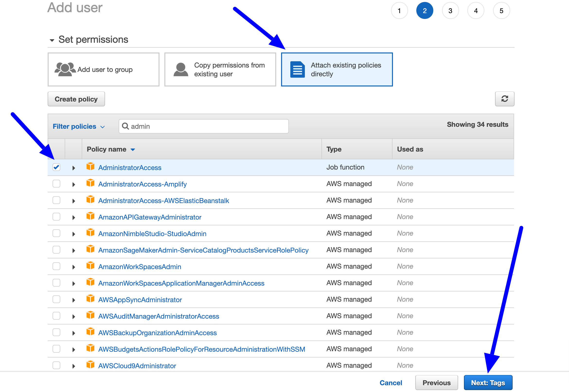Check the AmazonWorkSpacesAdmin checkbox
Viewport: 569px width, 392px height.
click(x=56, y=266)
